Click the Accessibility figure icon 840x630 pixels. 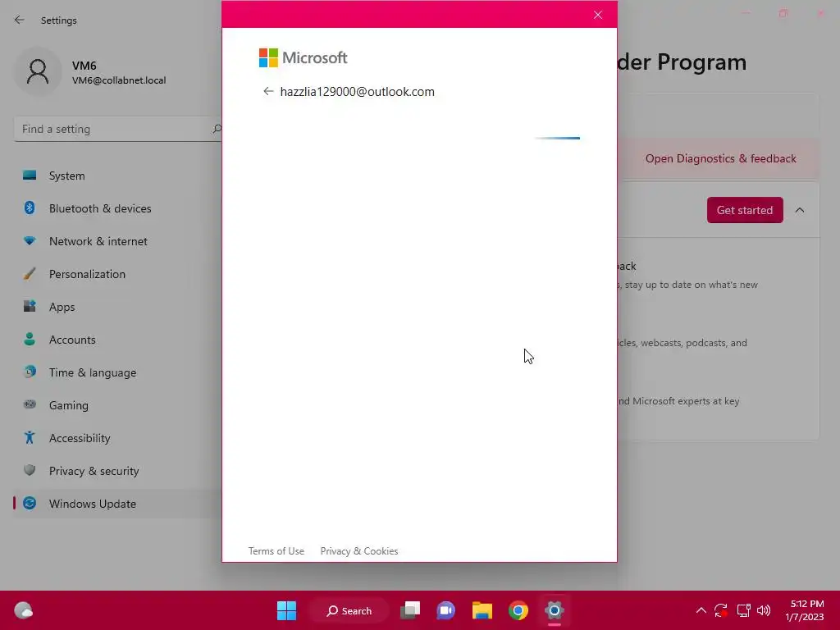[30, 438]
